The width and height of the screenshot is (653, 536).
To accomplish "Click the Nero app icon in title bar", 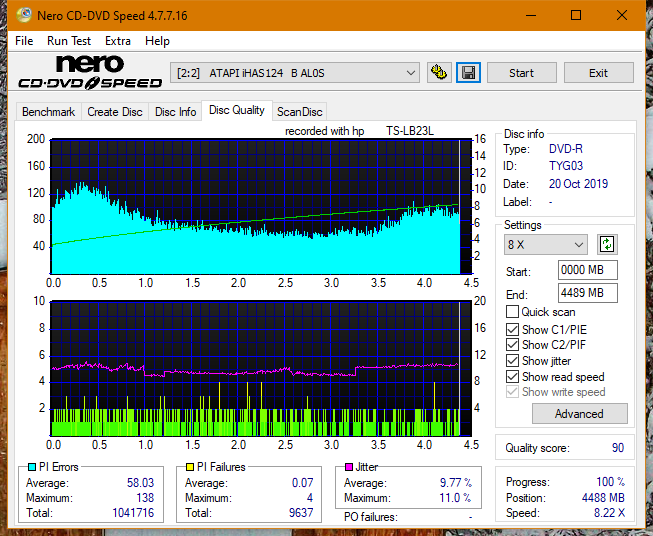I will pos(24,15).
